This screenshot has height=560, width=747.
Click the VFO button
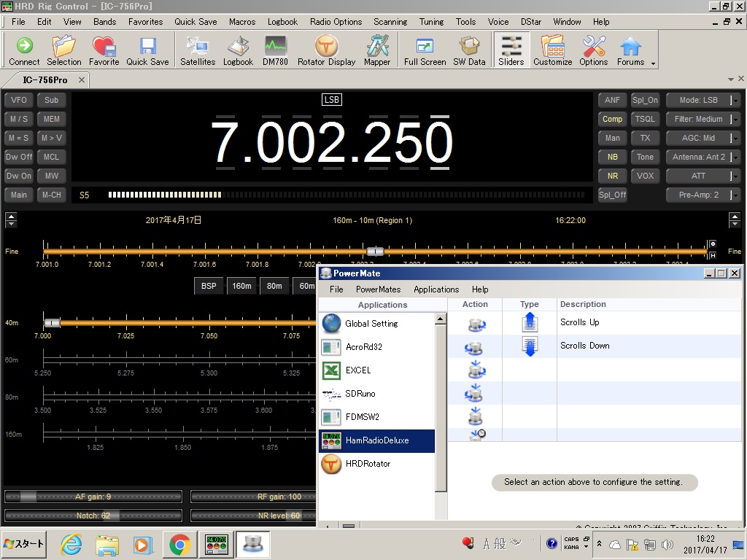[18, 100]
